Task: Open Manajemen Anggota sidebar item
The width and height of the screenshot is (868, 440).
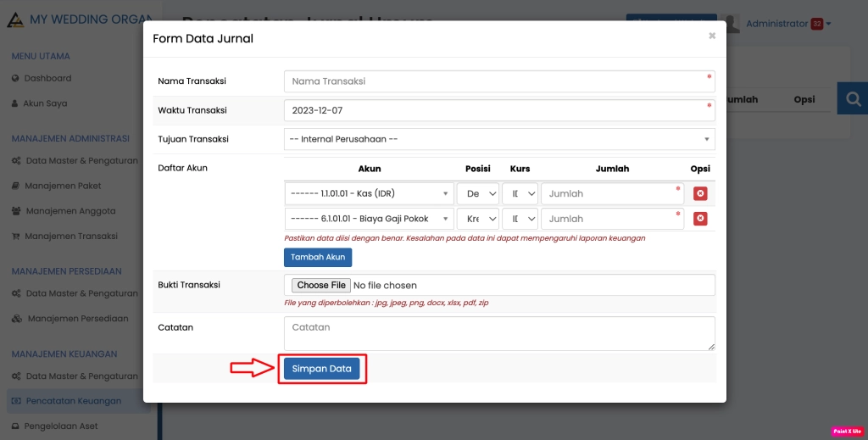Action: [70, 211]
